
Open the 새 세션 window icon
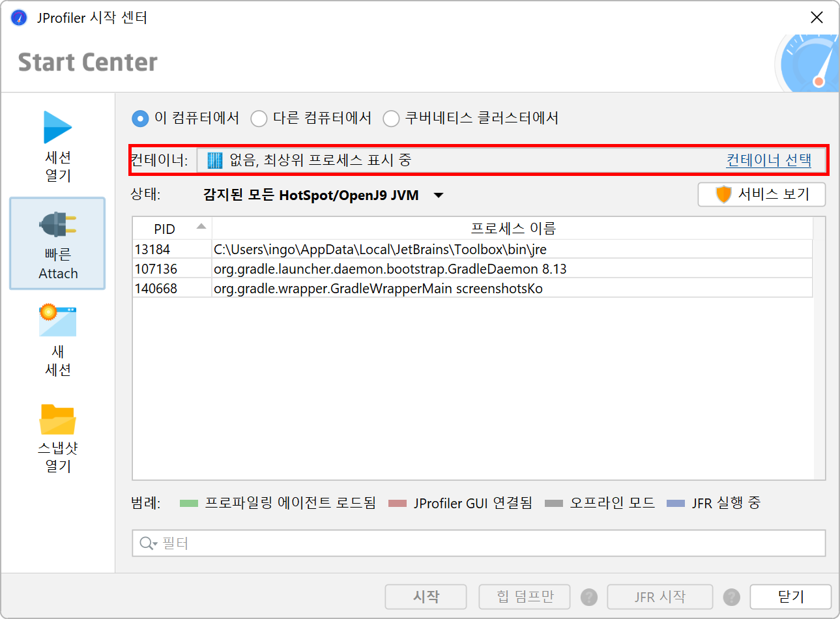pyautogui.click(x=57, y=320)
